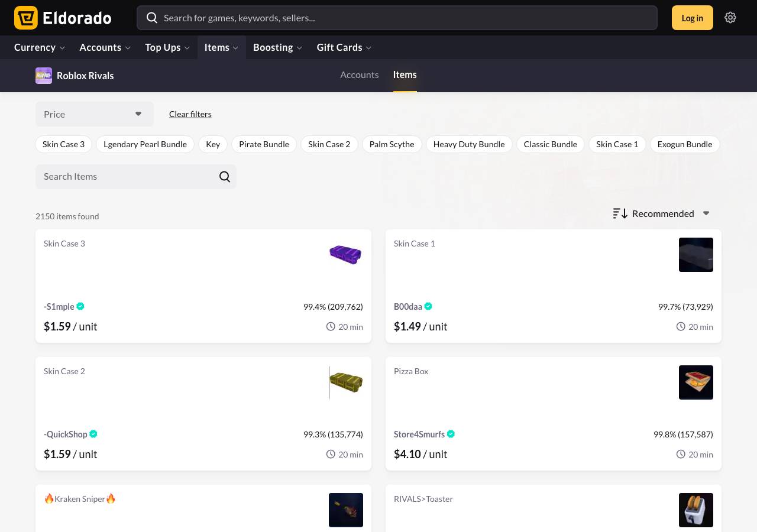Open the RIVALS>Toaster listing title
Screen dimensions: 757x532
pos(423,499)
